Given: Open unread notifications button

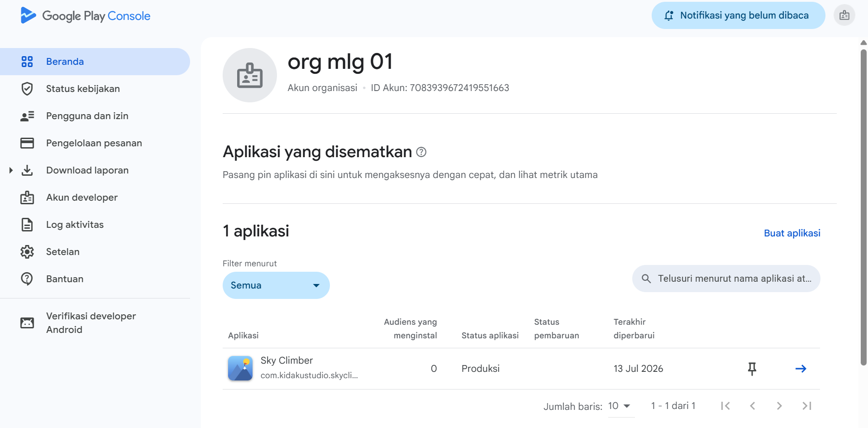Looking at the screenshot, I should 738,15.
